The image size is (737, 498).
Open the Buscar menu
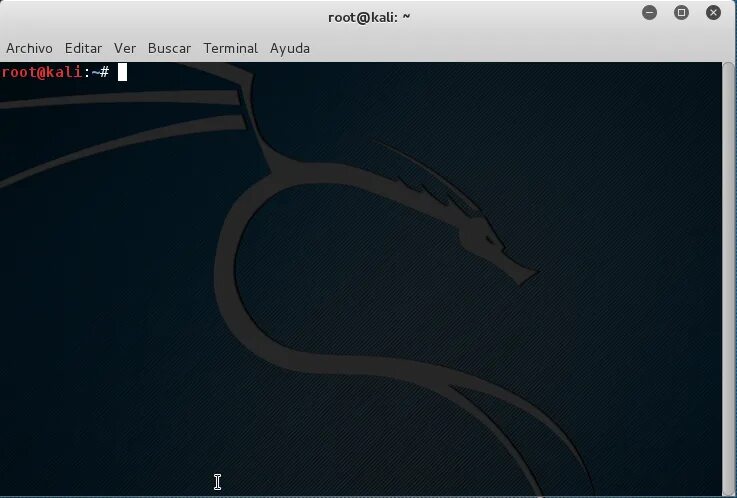pyautogui.click(x=169, y=48)
